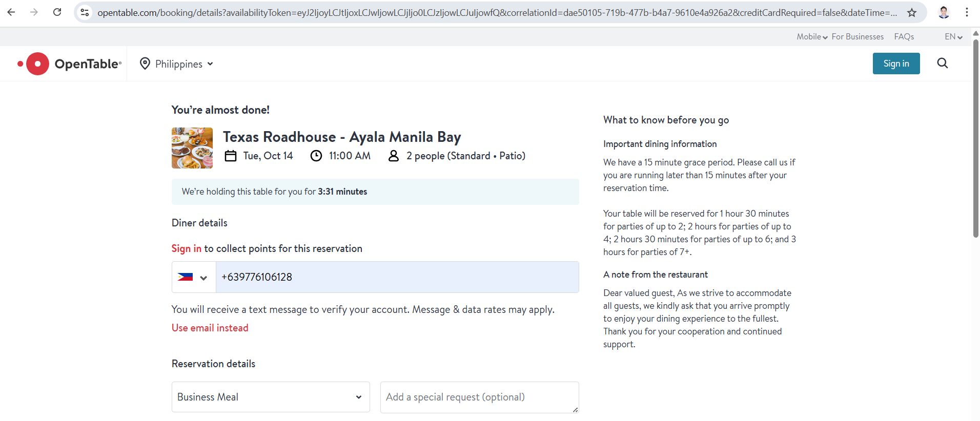Click the 2 people (Standard • Patio) text
Image resolution: width=980 pixels, height=421 pixels.
pyautogui.click(x=466, y=156)
